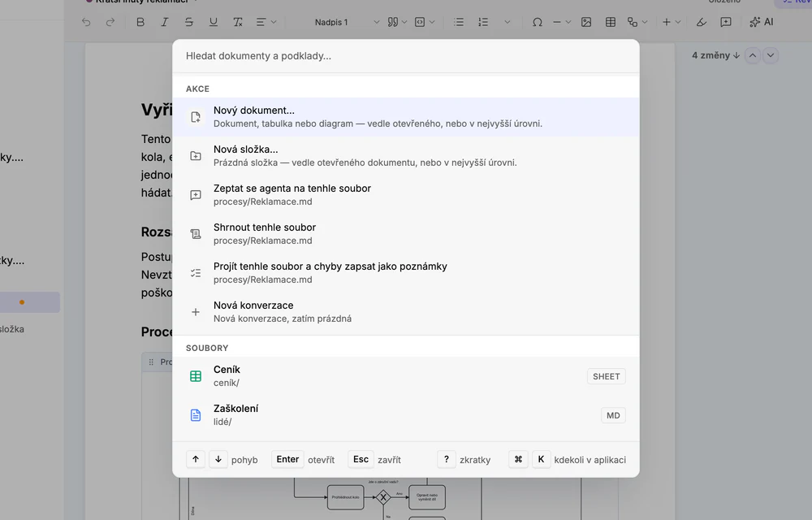The width and height of the screenshot is (812, 520).
Task: Choose "Nový dokument..." action
Action: click(x=406, y=117)
